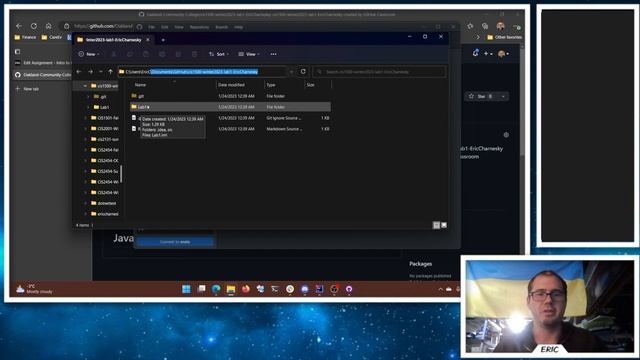
Task: Switch Explorer to large icons view icon
Action: 444,225
